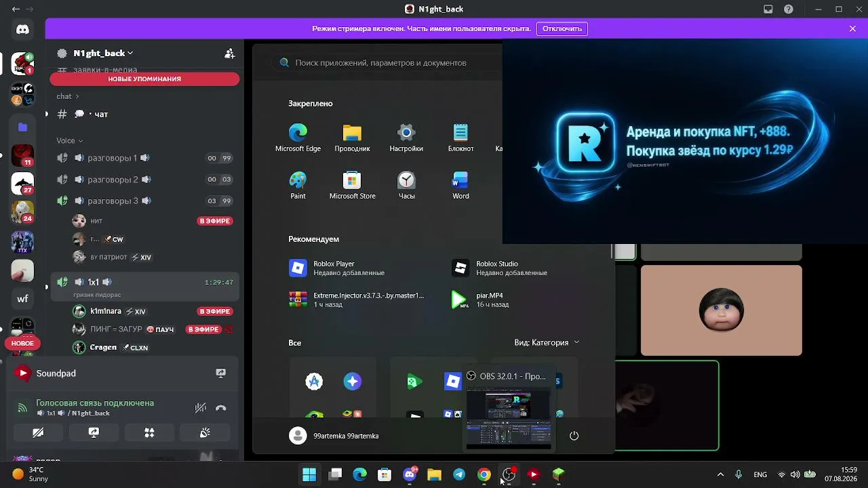
Task: Launch Word from pinned apps
Action: click(460, 185)
